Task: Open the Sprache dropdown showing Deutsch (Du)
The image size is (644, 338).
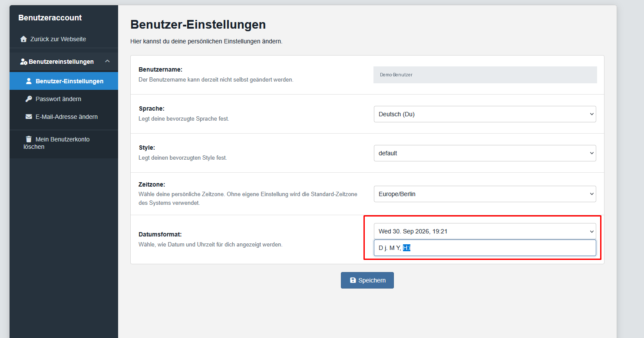Action: click(x=485, y=114)
